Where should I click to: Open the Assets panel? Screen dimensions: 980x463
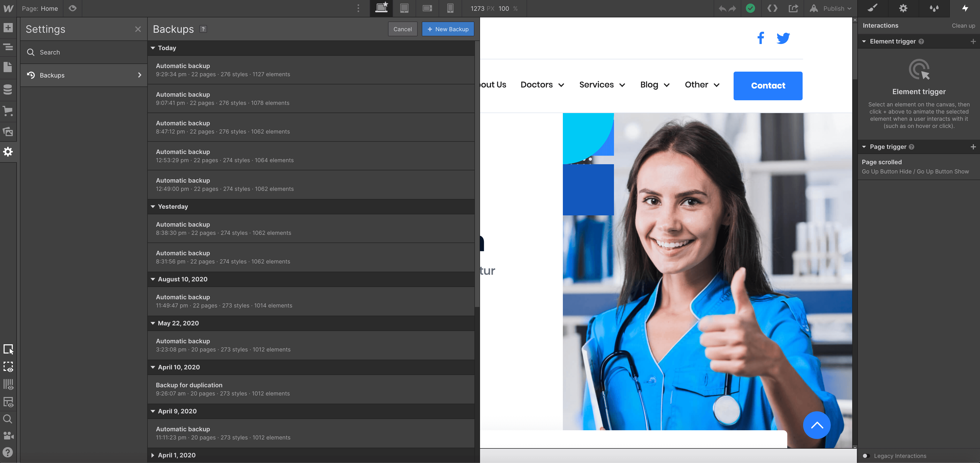pos(8,131)
